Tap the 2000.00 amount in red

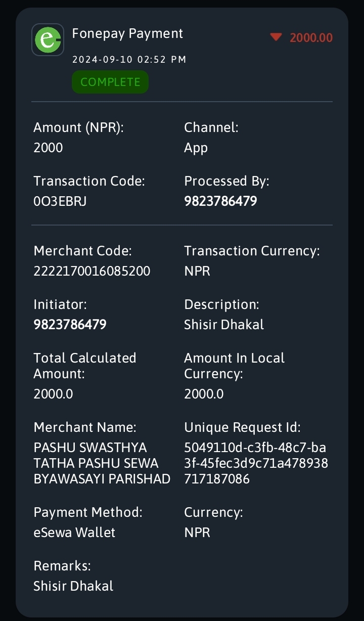coord(311,37)
